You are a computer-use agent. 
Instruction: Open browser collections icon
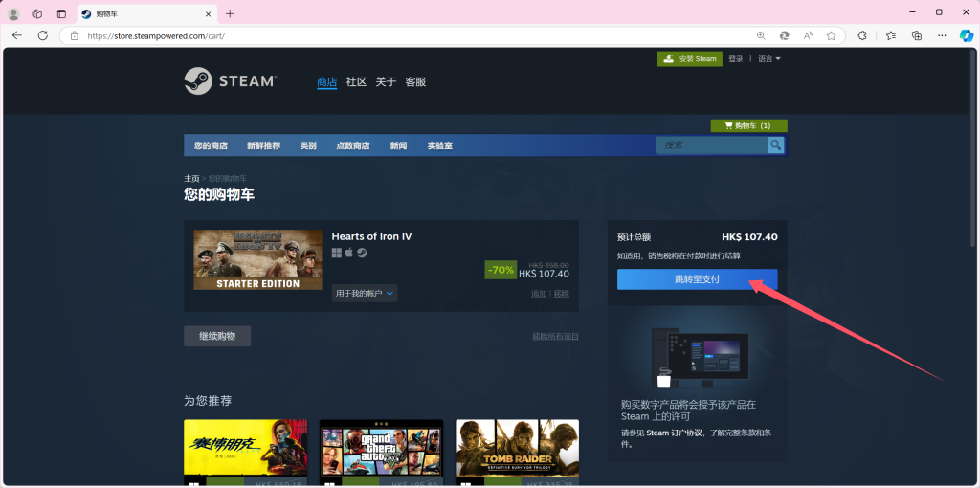click(917, 35)
